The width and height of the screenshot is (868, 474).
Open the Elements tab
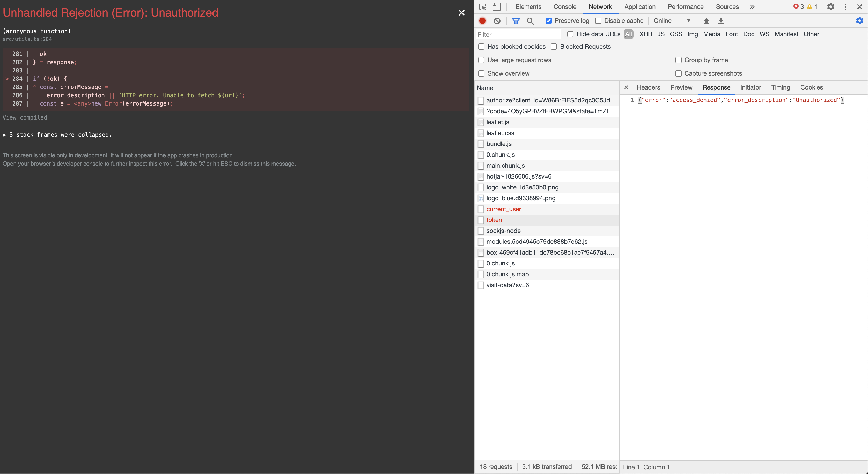[x=528, y=7]
